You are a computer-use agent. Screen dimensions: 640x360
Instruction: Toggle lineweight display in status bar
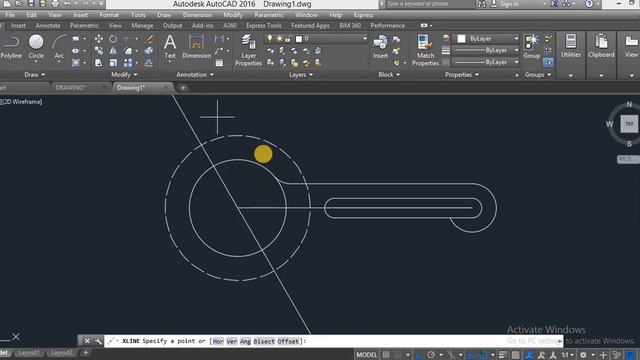pyautogui.click(x=503, y=355)
